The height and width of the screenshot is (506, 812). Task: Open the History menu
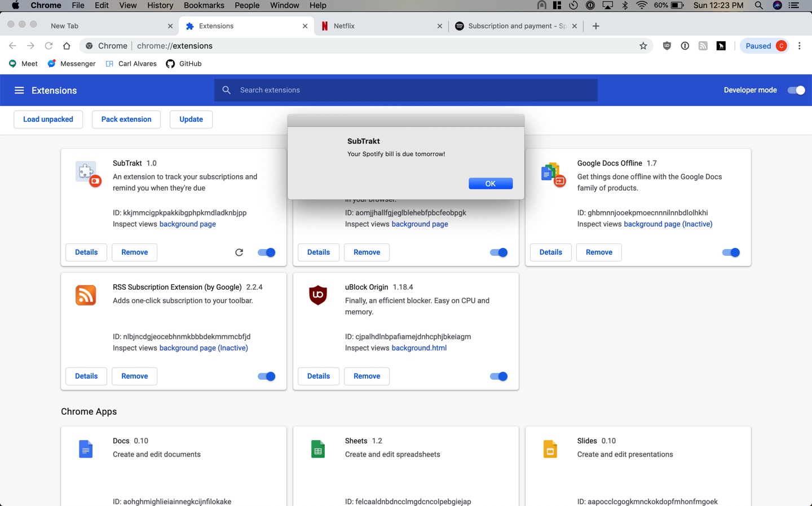(160, 5)
